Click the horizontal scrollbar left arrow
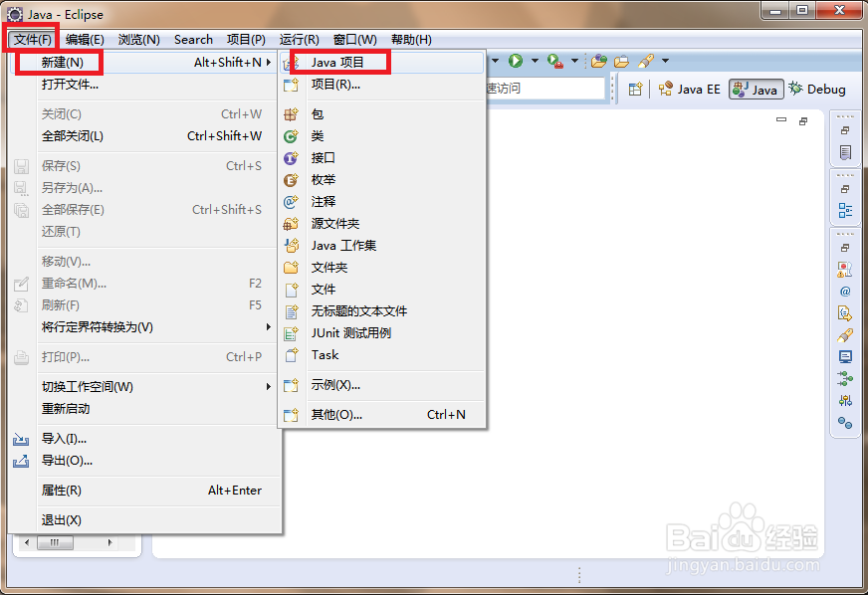 (27, 542)
